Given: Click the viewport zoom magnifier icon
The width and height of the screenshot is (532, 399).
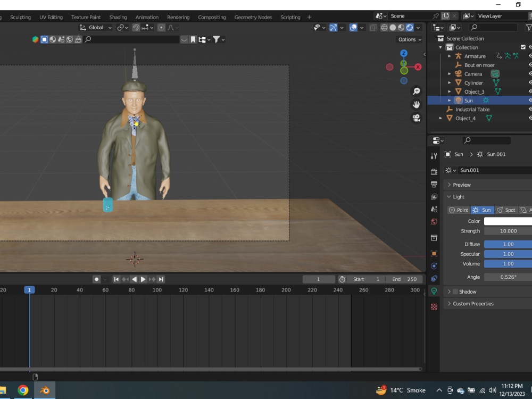Looking at the screenshot, I should 416,91.
